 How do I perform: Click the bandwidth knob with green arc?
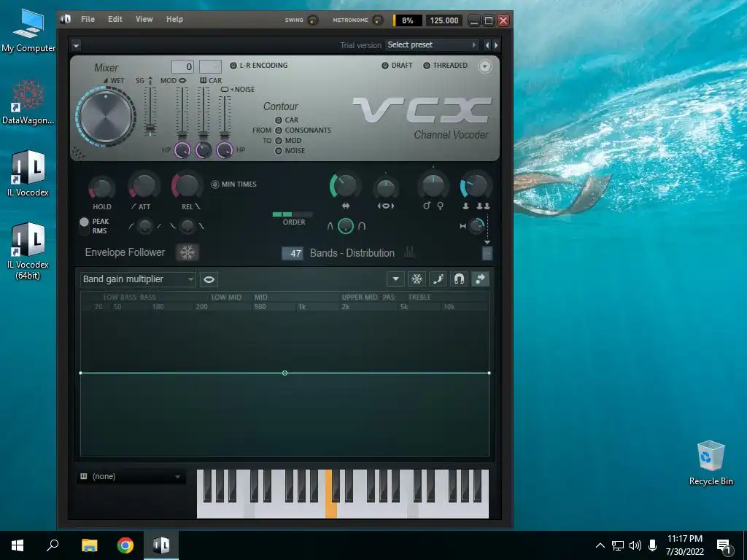tap(345, 186)
